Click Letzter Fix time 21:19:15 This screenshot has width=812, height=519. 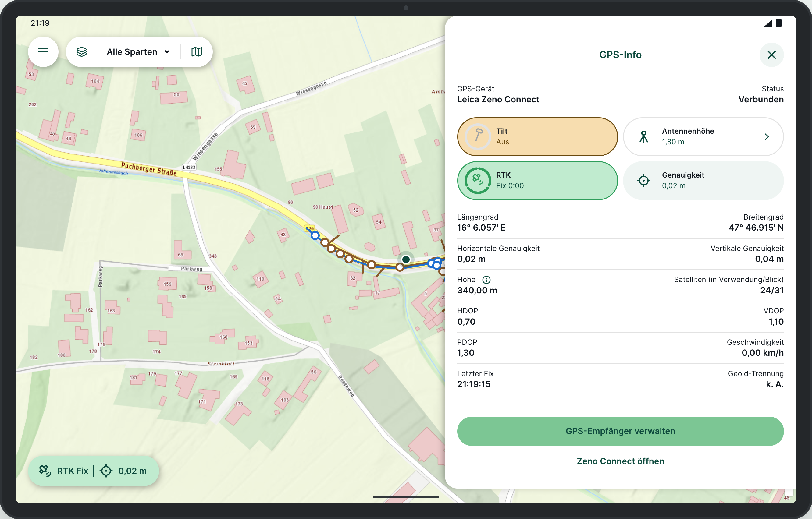(474, 384)
